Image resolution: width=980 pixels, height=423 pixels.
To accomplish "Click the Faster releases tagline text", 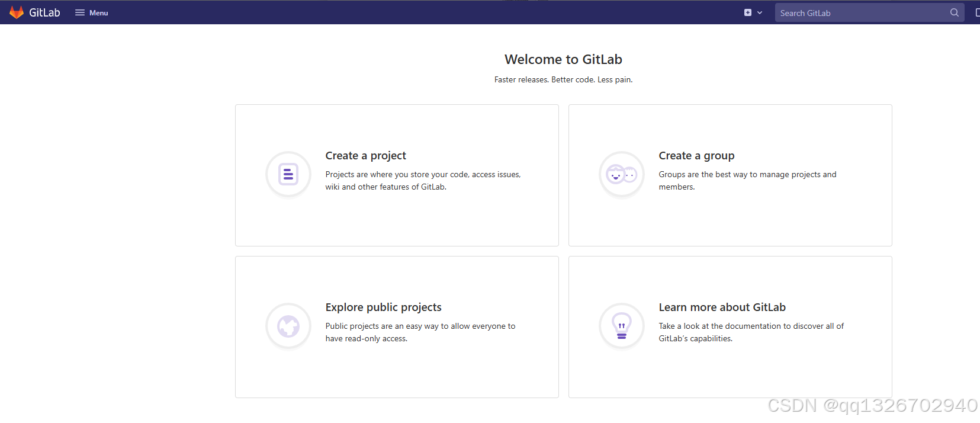I will tap(563, 79).
